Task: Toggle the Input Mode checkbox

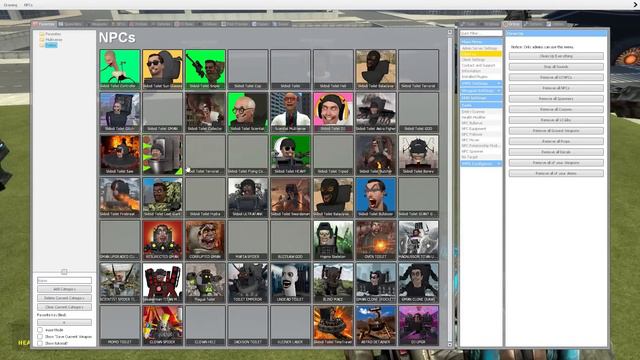Action: pyautogui.click(x=40, y=330)
